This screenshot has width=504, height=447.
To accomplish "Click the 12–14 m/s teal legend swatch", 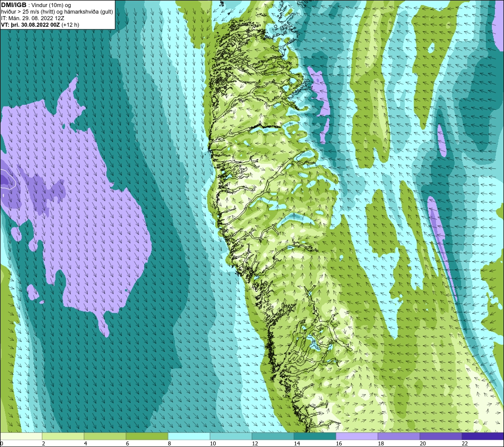I will [273, 436].
